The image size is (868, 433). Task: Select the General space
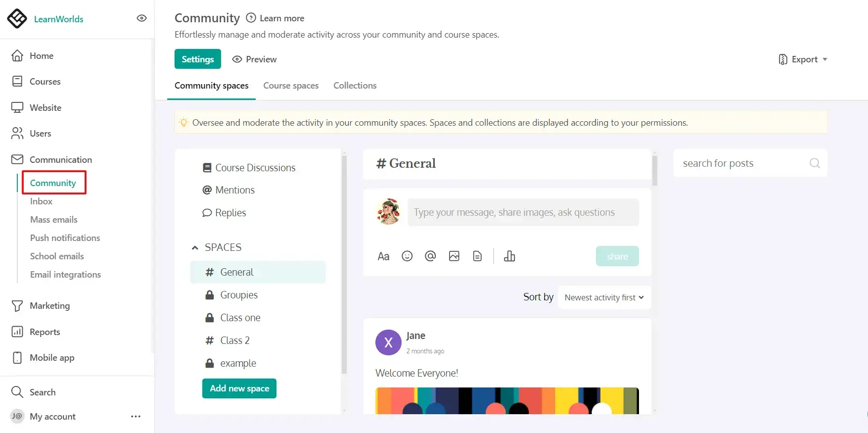tap(258, 272)
